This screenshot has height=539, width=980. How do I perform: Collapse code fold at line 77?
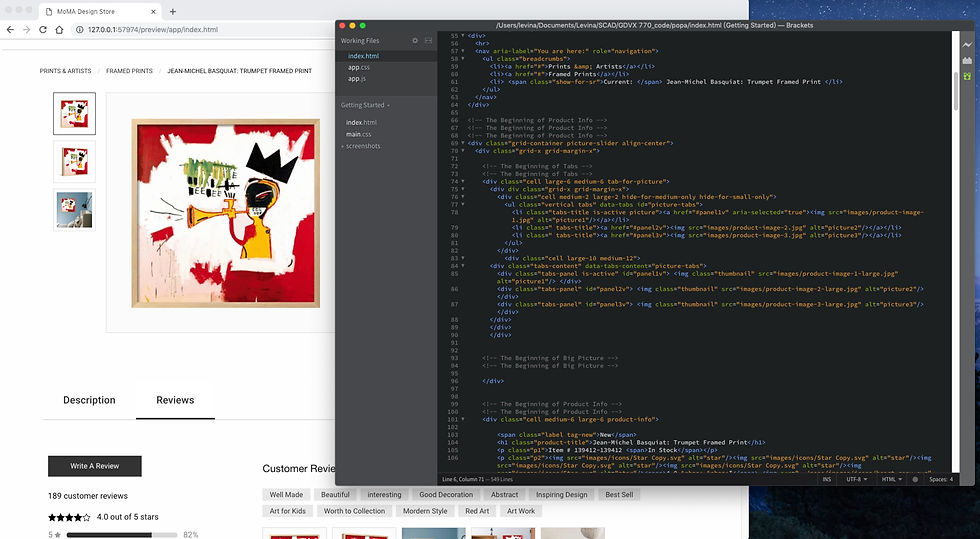click(x=463, y=204)
